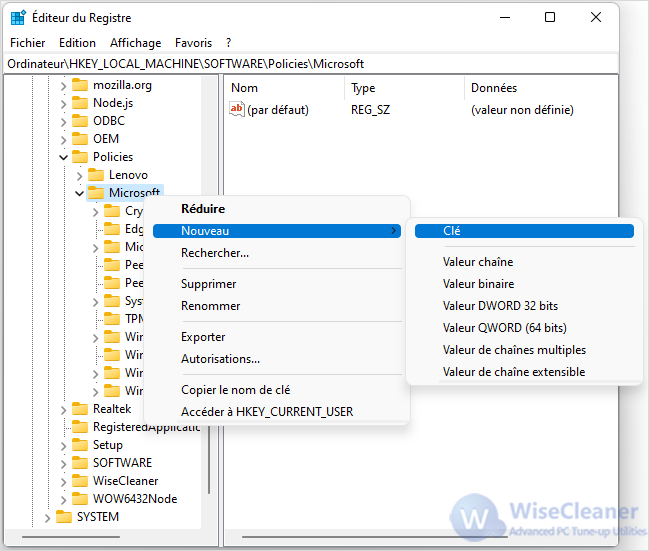Select Valeur chaîne in the submenu

pyautogui.click(x=524, y=262)
